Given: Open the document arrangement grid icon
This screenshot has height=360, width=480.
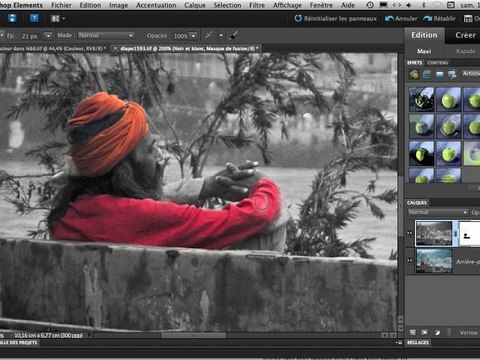Looking at the screenshot, I should click(x=55, y=19).
